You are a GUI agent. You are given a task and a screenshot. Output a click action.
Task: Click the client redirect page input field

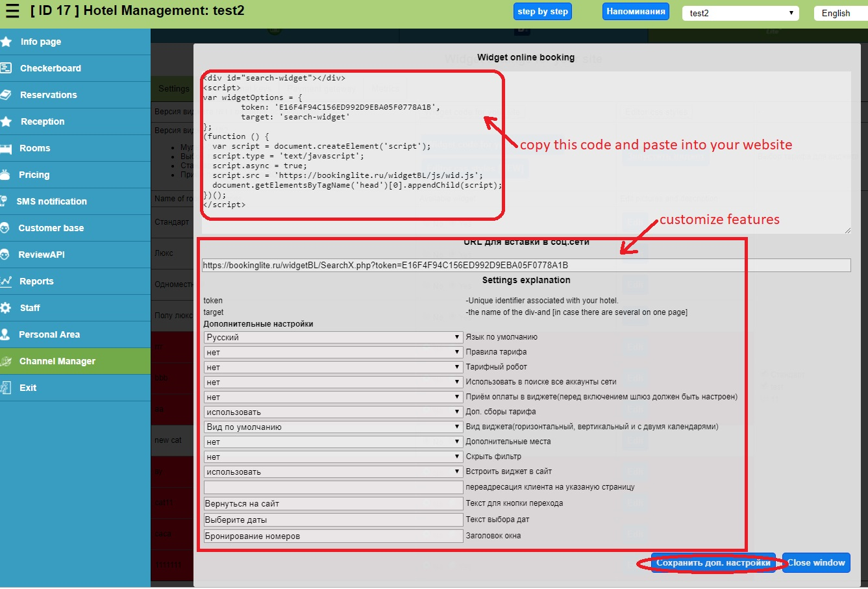click(333, 487)
